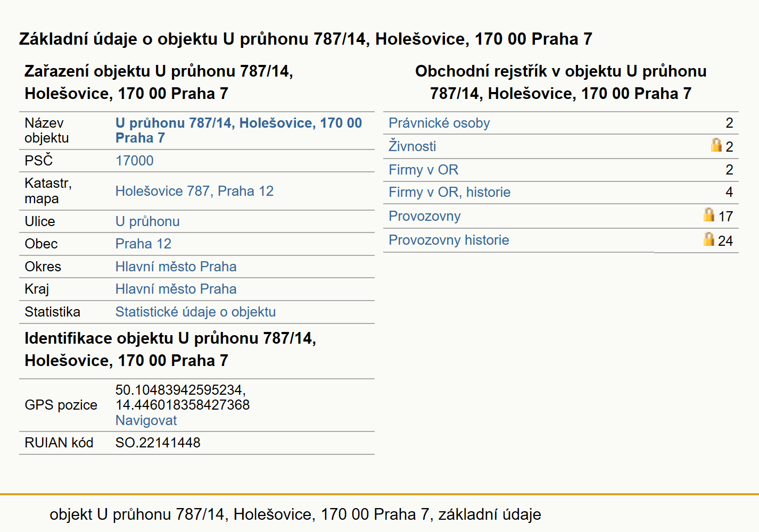Open the object name link U průhonu 787/14

238,130
